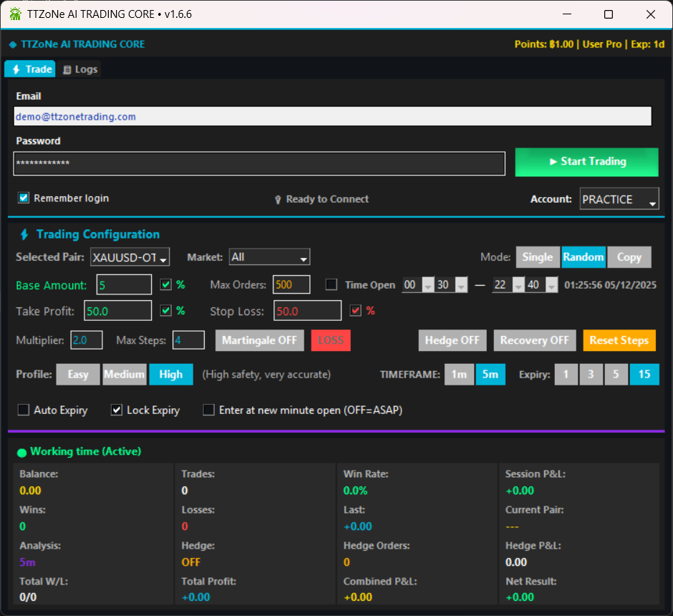Click the green Working time status dot
The height and width of the screenshot is (616, 673).
[x=21, y=451]
